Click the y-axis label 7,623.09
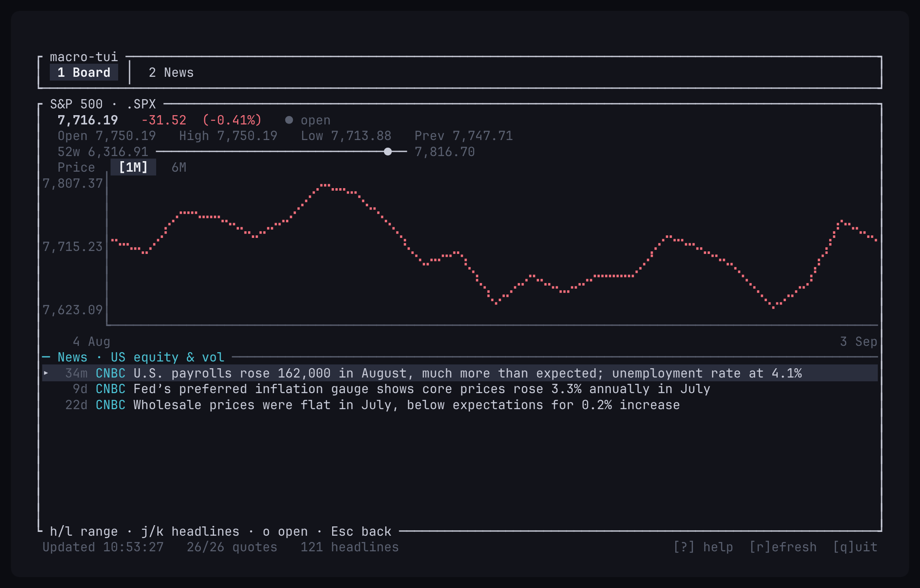This screenshot has height=588, width=920. 73,310
